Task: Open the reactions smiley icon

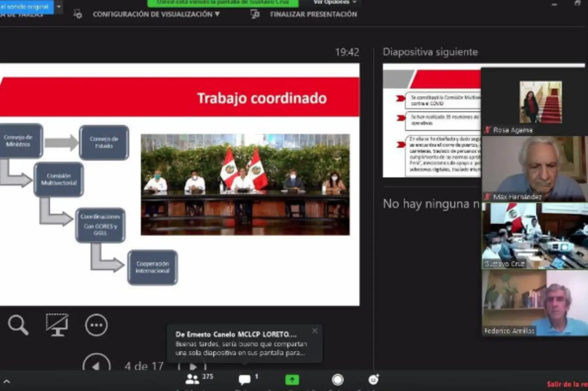Action: (x=373, y=379)
